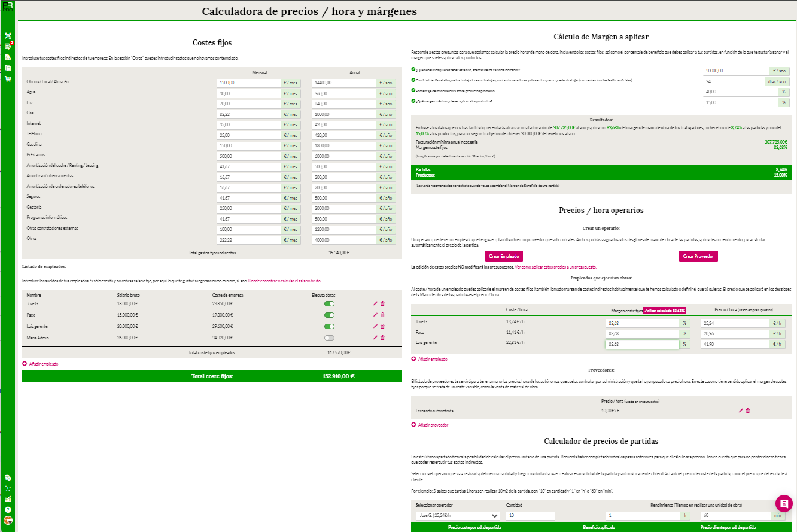Open the statistics chart sidebar icon

pyautogui.click(x=8, y=499)
